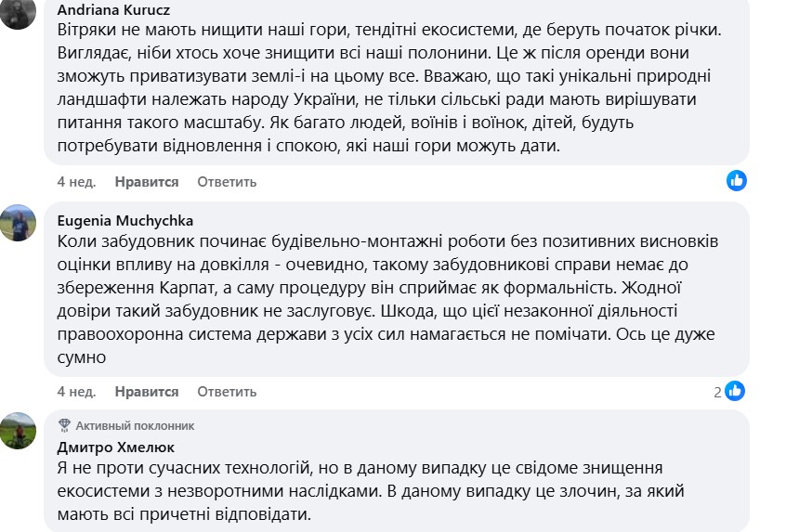This screenshot has height=532, width=786.
Task: Click the Активный поклонник label text
Action: [136, 425]
